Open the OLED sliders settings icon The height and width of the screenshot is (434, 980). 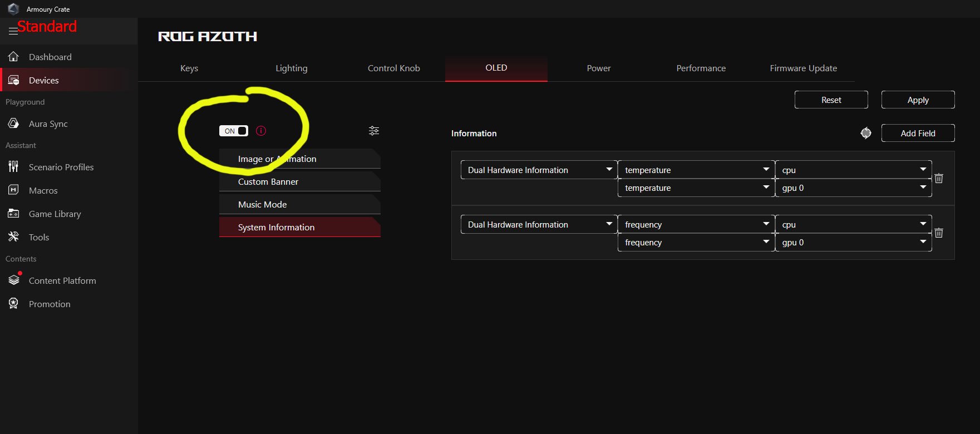tap(374, 131)
